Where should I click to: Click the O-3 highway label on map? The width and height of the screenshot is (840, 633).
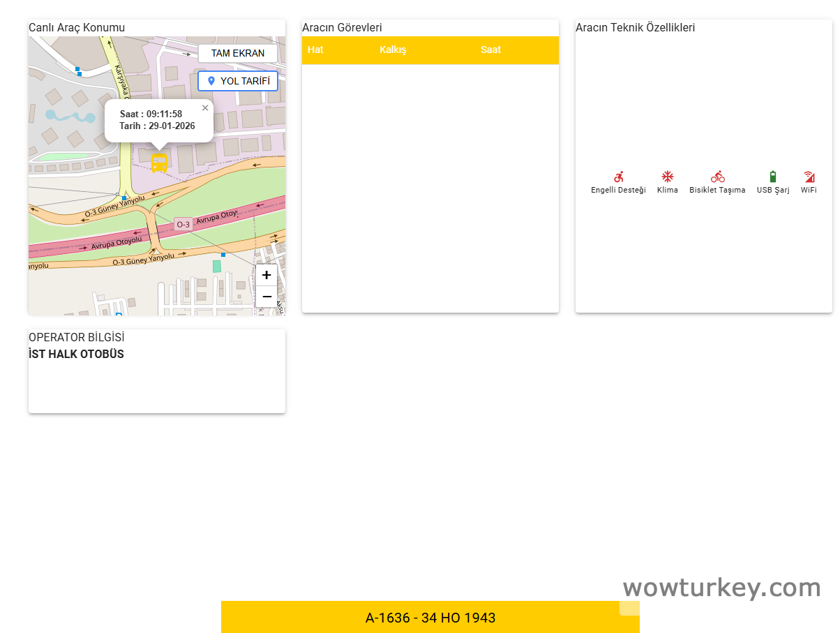pyautogui.click(x=183, y=224)
